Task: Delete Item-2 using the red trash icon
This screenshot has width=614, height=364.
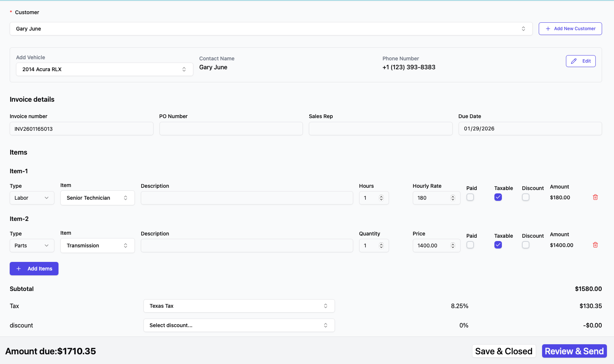Action: (x=595, y=245)
